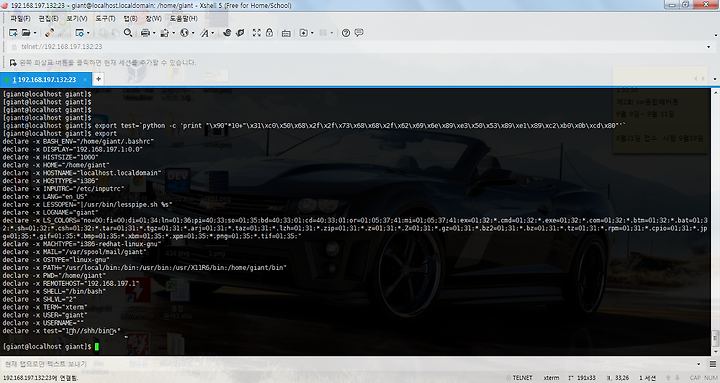Expand the color scheme dropdown arrow
This screenshot has width=720, height=383.
tap(173, 33)
